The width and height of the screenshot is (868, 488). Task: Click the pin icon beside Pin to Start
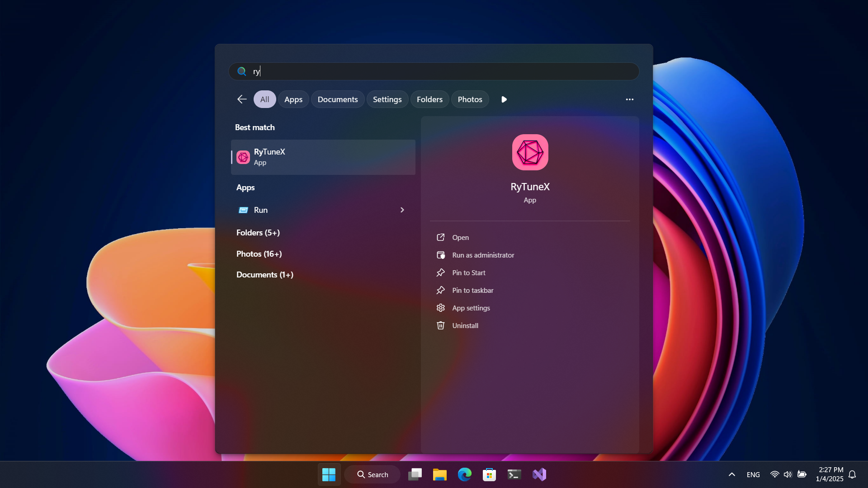point(441,273)
